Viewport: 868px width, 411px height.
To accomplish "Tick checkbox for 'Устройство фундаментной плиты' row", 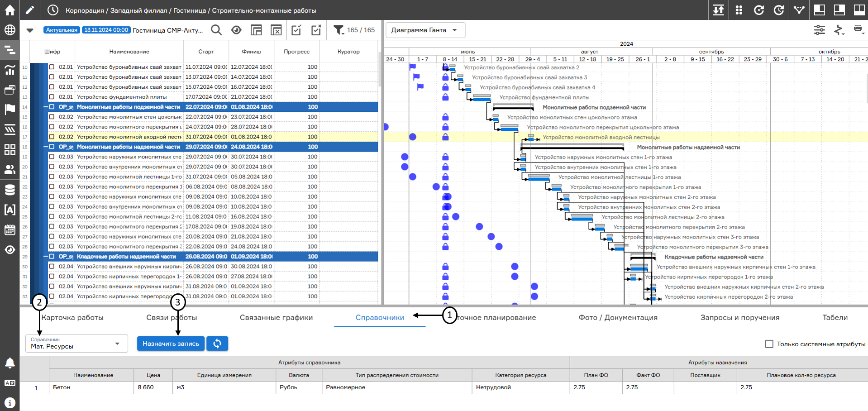I will (52, 97).
